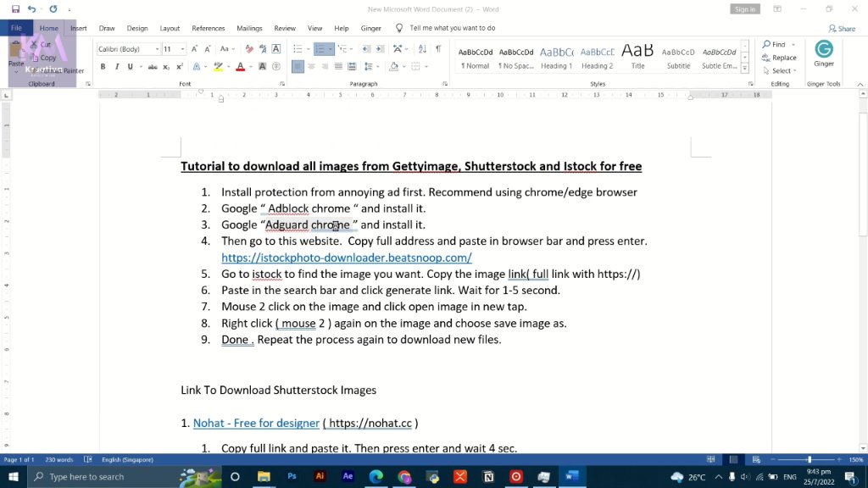Switch to the Insert tab
The width and height of the screenshot is (868, 488).
pos(79,28)
